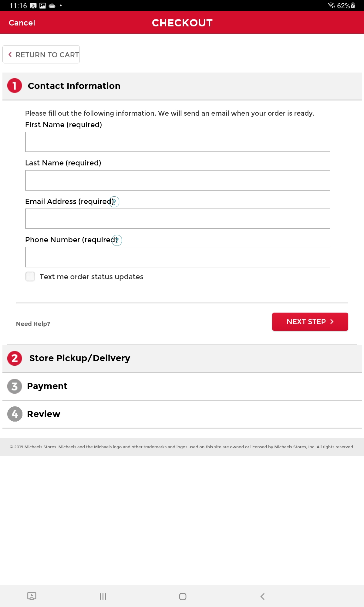Viewport: 364px width, 607px height.
Task: Enable Text me order status updates checkbox
Action: coord(30,276)
